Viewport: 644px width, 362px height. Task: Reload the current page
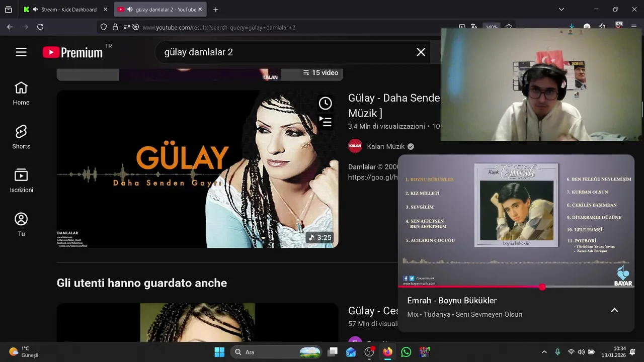(40, 27)
